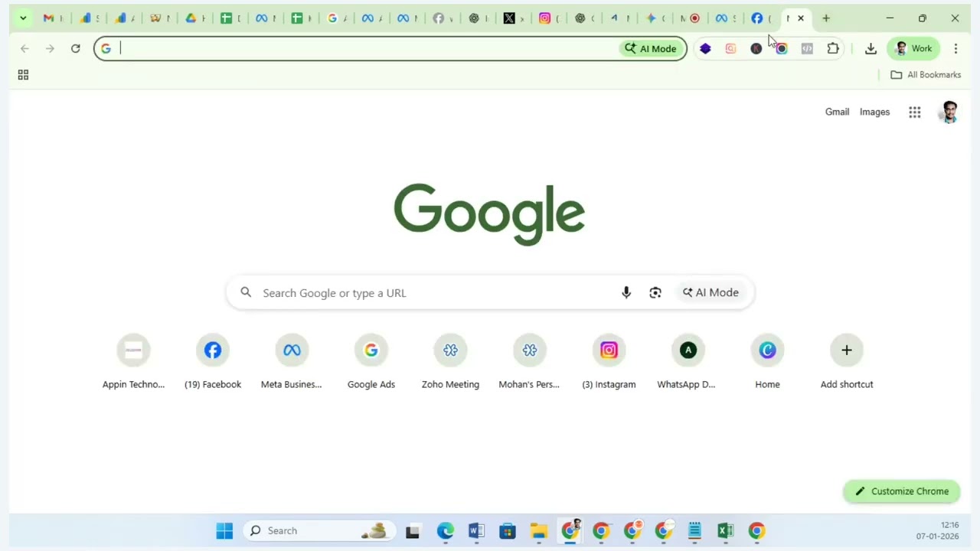Open Microsoft Word from the taskbar
980x551 pixels.
click(476, 530)
